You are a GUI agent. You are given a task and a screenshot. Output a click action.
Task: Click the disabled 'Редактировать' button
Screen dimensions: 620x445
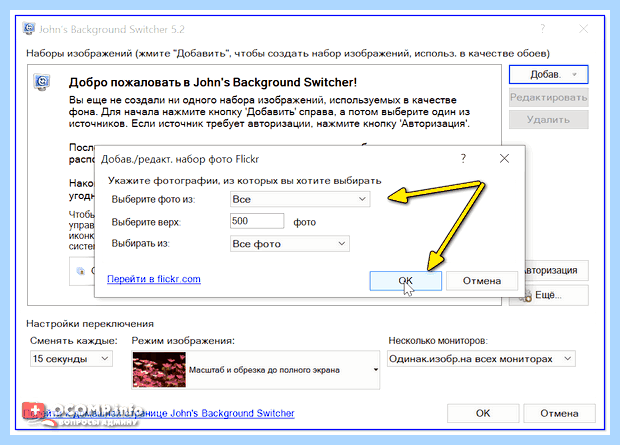tap(548, 97)
